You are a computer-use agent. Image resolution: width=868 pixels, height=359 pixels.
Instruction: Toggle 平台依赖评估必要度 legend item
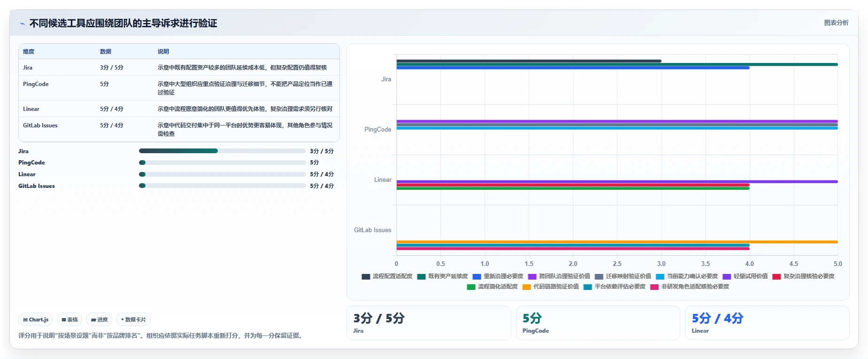coord(615,287)
